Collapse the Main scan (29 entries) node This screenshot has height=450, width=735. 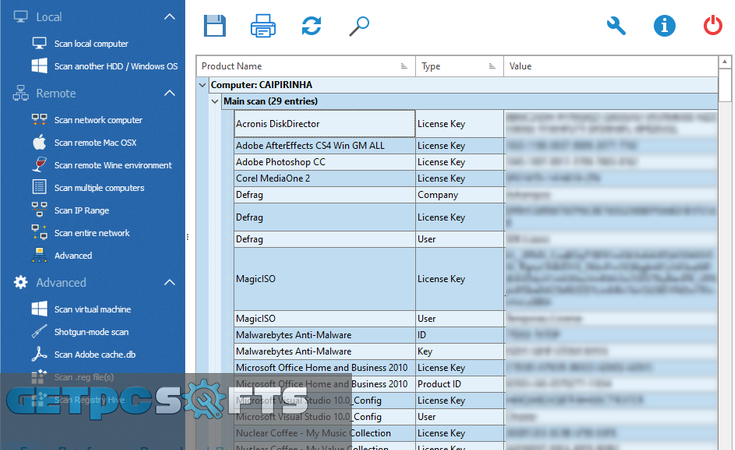(215, 101)
